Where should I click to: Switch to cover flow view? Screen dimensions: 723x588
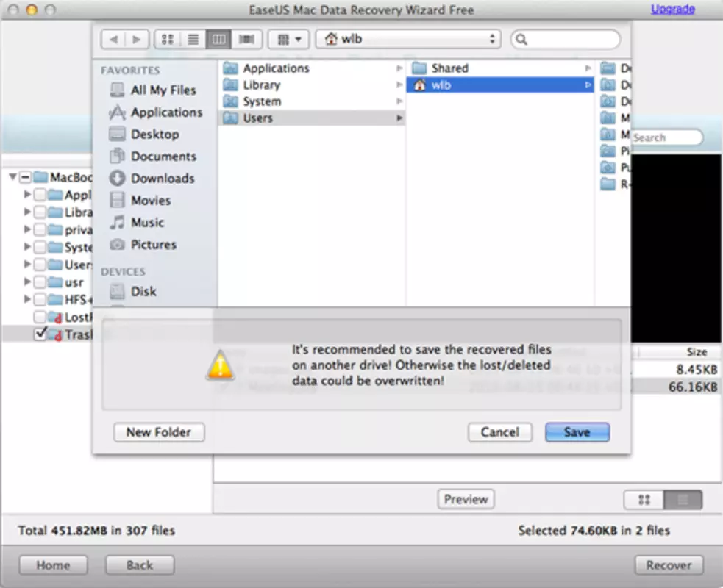click(246, 39)
